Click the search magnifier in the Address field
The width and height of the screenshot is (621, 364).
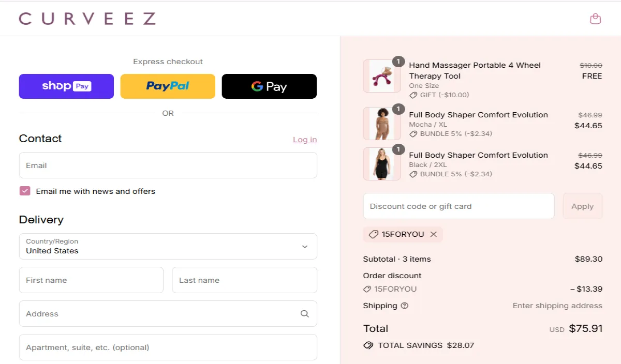click(304, 313)
